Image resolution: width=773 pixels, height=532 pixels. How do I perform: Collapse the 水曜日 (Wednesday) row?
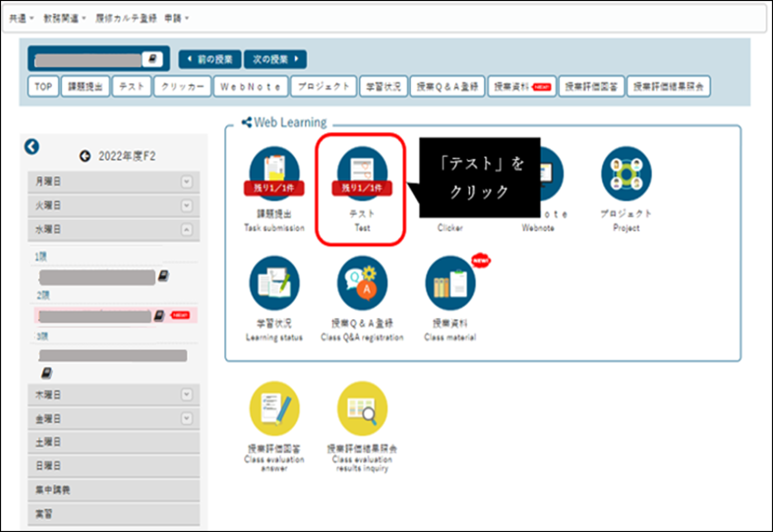coord(113,229)
